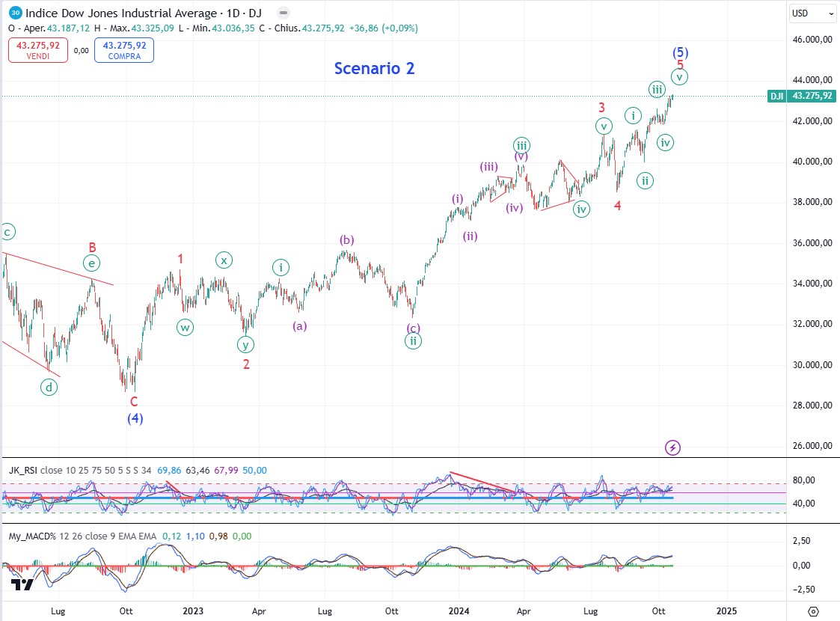Click the 32.000,00 price axis label

tap(812, 324)
